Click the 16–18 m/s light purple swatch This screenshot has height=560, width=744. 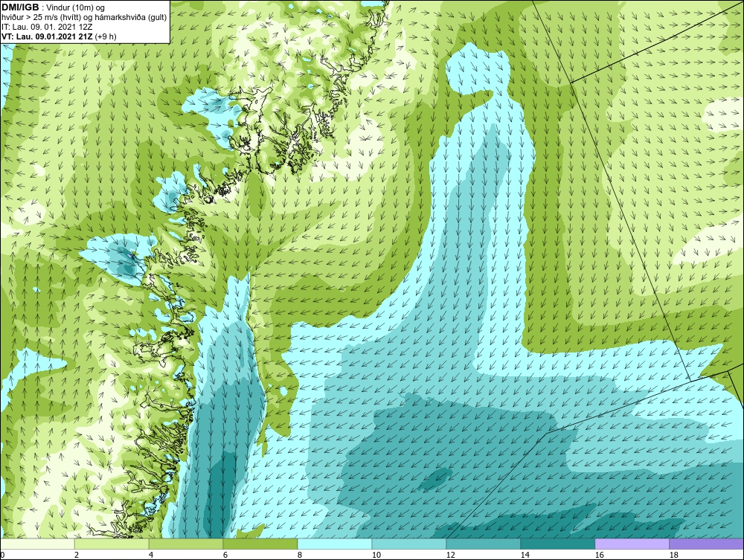click(632, 544)
